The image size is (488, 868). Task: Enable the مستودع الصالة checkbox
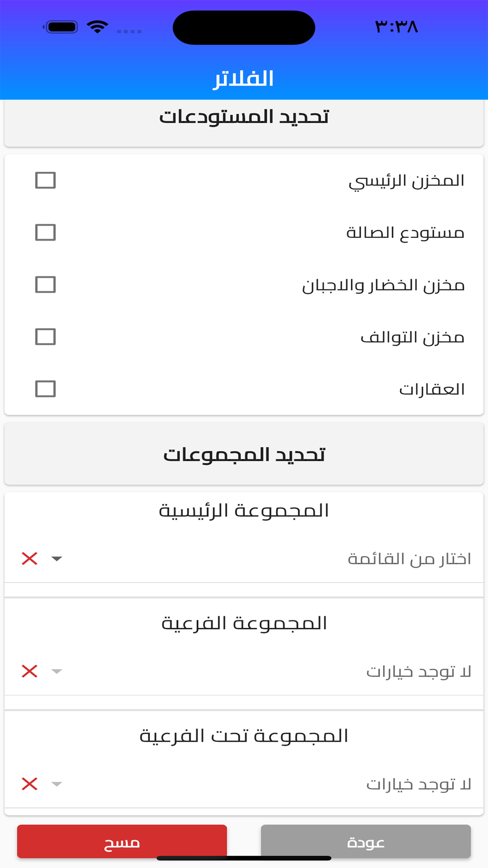click(45, 232)
